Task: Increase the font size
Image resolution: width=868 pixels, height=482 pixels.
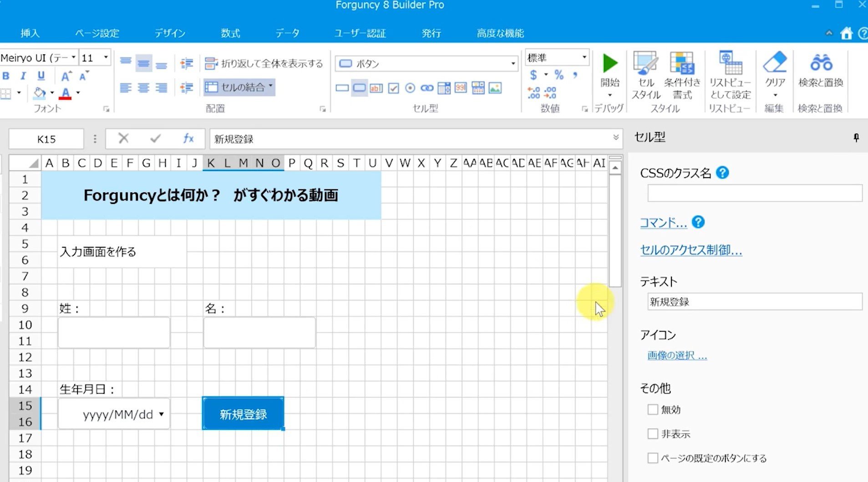Action: (x=66, y=76)
